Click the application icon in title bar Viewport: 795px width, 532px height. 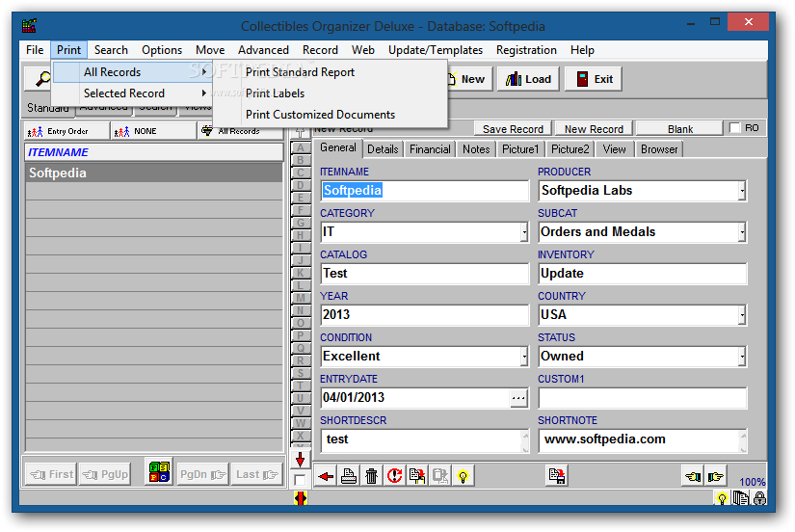pos(30,25)
